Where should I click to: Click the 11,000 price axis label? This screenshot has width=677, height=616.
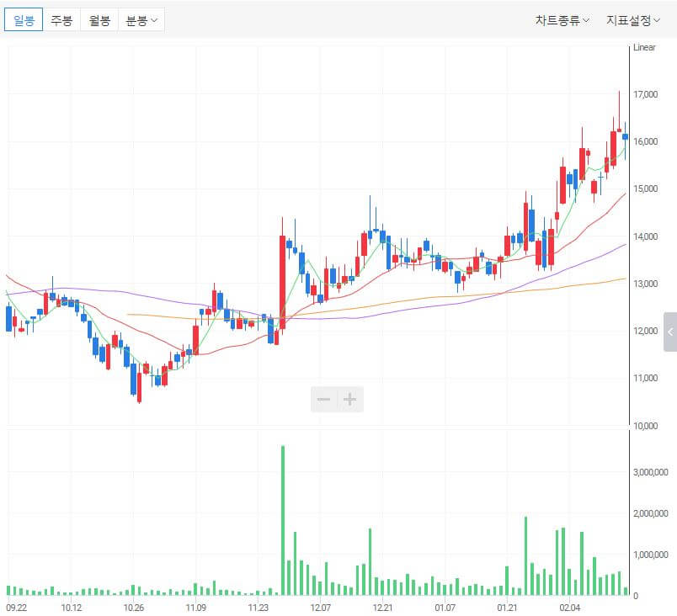pos(646,378)
